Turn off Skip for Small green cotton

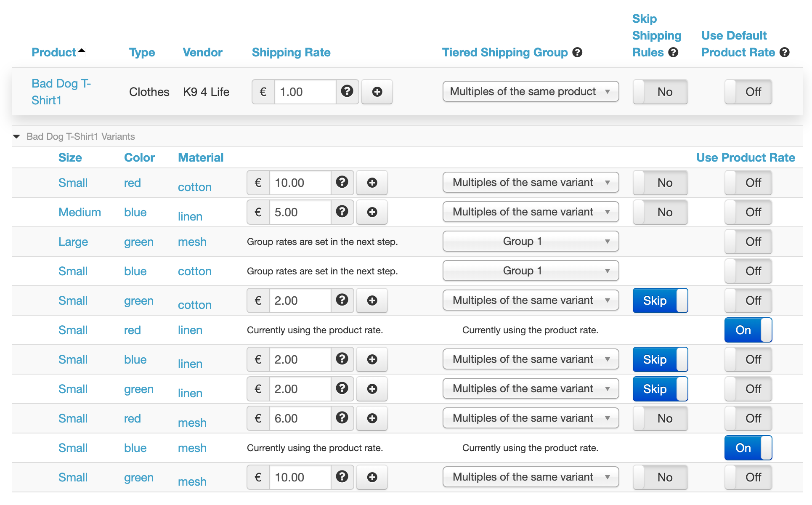tap(660, 300)
